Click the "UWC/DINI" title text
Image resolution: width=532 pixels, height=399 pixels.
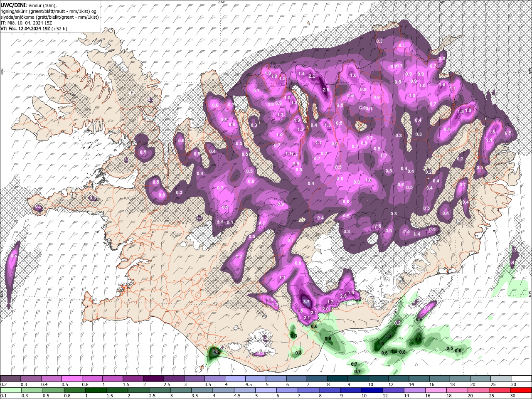coord(13,5)
